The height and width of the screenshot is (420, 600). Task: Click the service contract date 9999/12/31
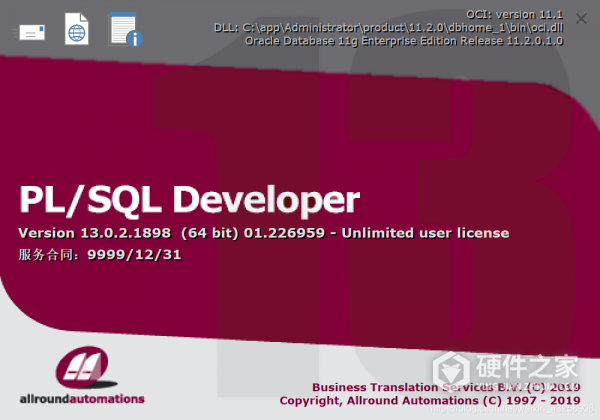[134, 255]
